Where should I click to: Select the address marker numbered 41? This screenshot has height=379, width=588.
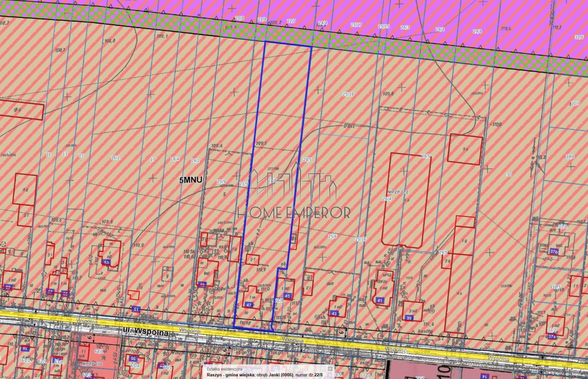(380, 300)
